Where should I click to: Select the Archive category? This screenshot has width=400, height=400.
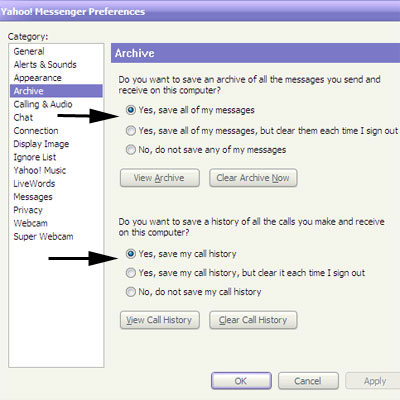point(56,91)
